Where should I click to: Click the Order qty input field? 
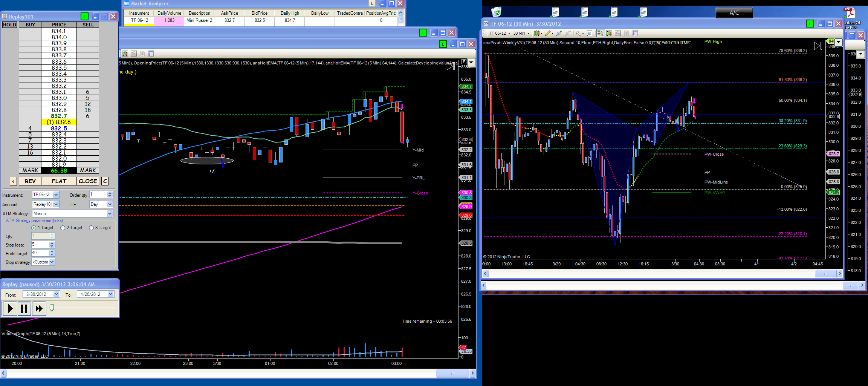click(x=98, y=195)
